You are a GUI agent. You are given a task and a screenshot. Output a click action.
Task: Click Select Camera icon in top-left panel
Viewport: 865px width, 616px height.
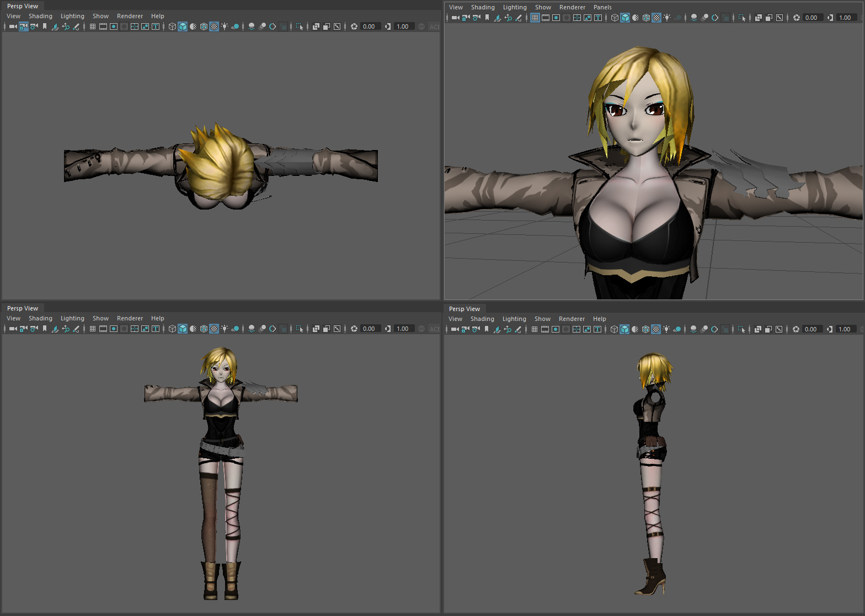[x=13, y=26]
